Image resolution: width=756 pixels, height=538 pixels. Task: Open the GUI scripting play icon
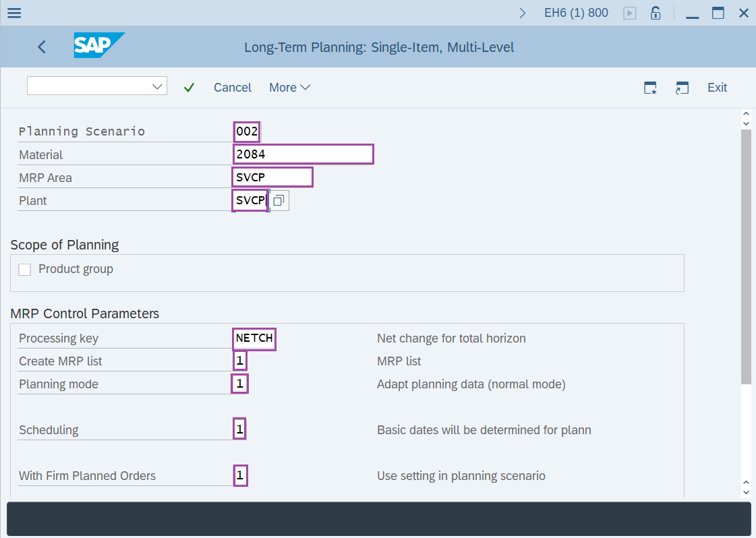pyautogui.click(x=629, y=12)
